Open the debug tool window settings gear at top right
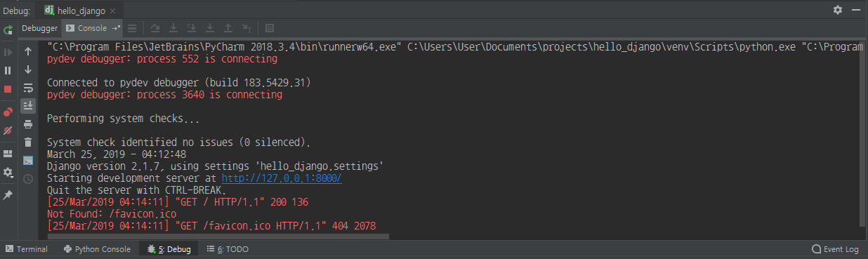868x259 pixels. [x=838, y=10]
